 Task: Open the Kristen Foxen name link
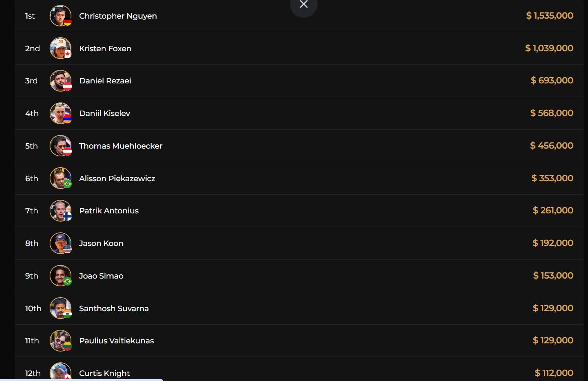[x=105, y=48]
